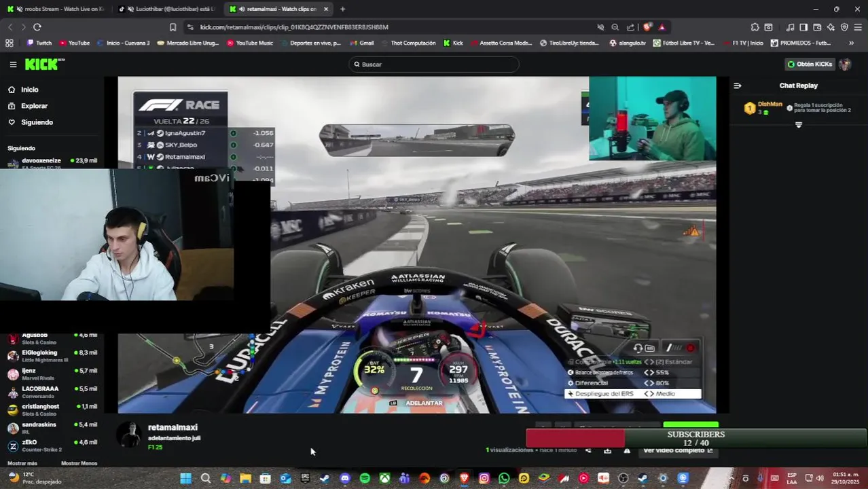
Task: Open Windows Start menu
Action: click(185, 478)
